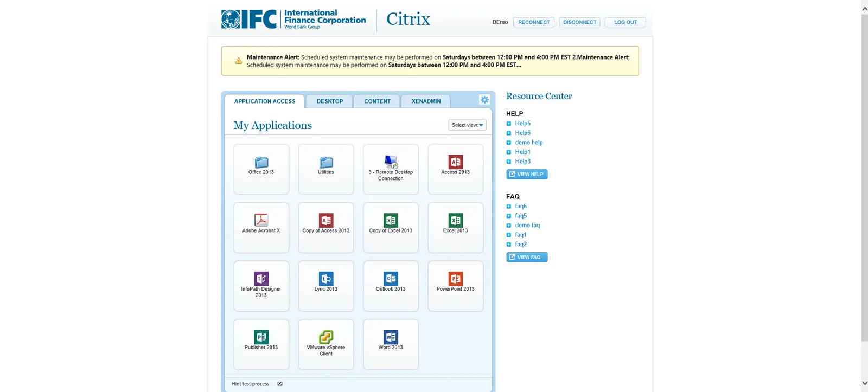Image resolution: width=868 pixels, height=392 pixels.
Task: Launch Word 2013
Action: (x=391, y=345)
